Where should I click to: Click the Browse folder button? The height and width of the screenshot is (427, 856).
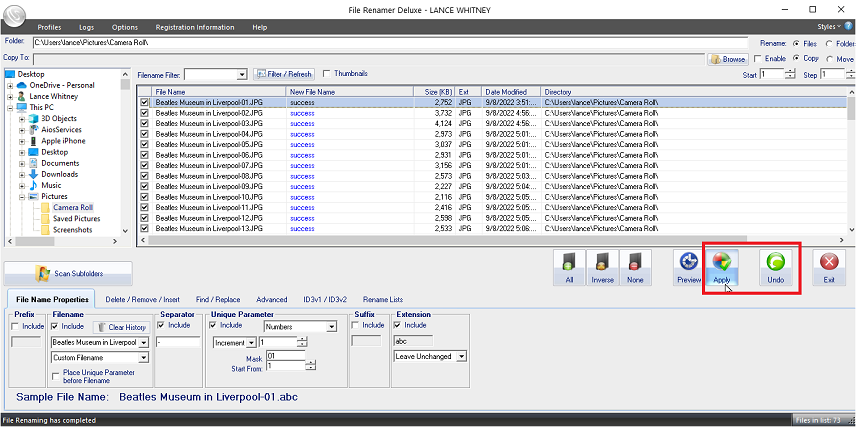tap(728, 59)
